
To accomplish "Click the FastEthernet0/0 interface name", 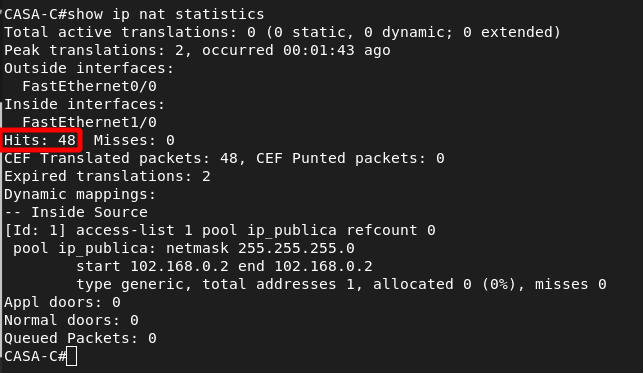I will click(89, 86).
